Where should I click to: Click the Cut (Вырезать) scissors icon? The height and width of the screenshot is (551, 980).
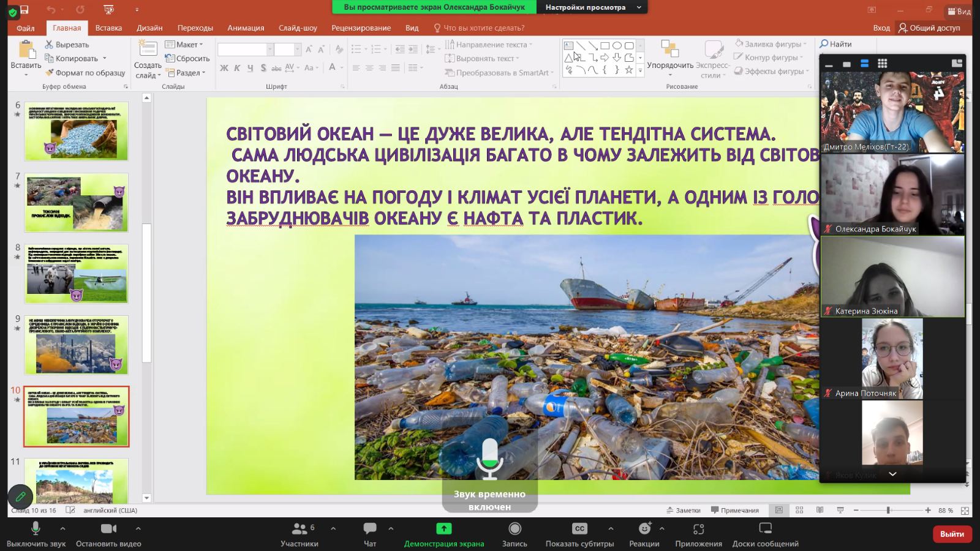tap(49, 45)
